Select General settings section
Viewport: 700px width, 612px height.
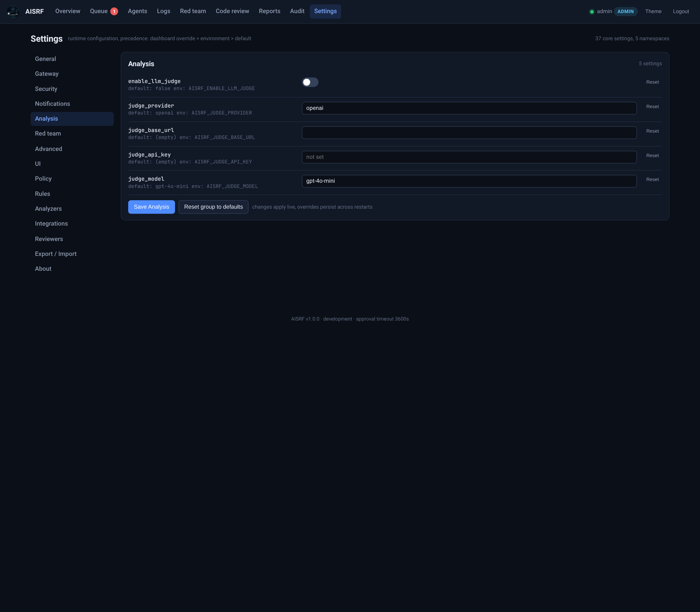pos(72,59)
